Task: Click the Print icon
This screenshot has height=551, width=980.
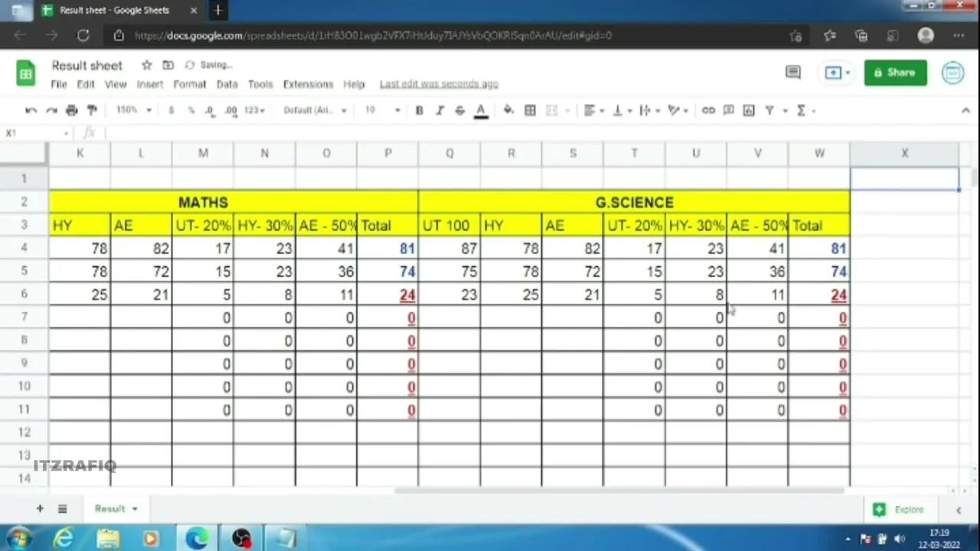Action: click(x=71, y=109)
